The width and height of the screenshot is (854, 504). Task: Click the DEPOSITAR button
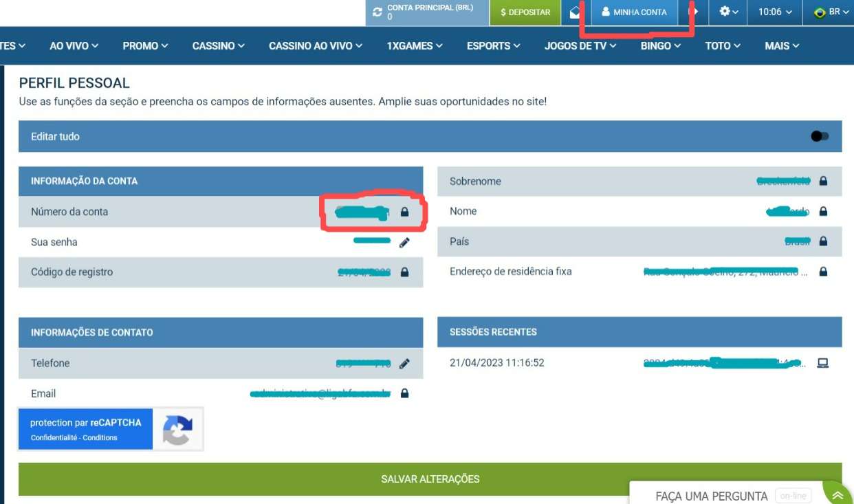pyautogui.click(x=525, y=12)
